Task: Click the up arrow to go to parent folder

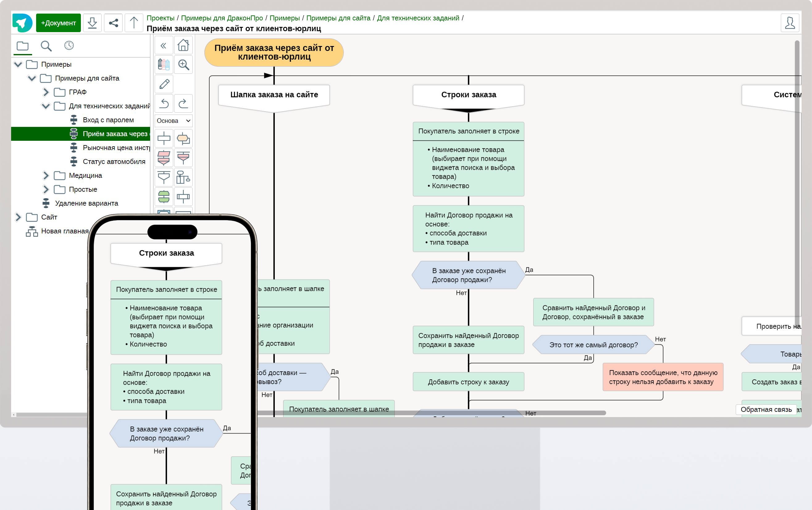Action: pos(134,23)
